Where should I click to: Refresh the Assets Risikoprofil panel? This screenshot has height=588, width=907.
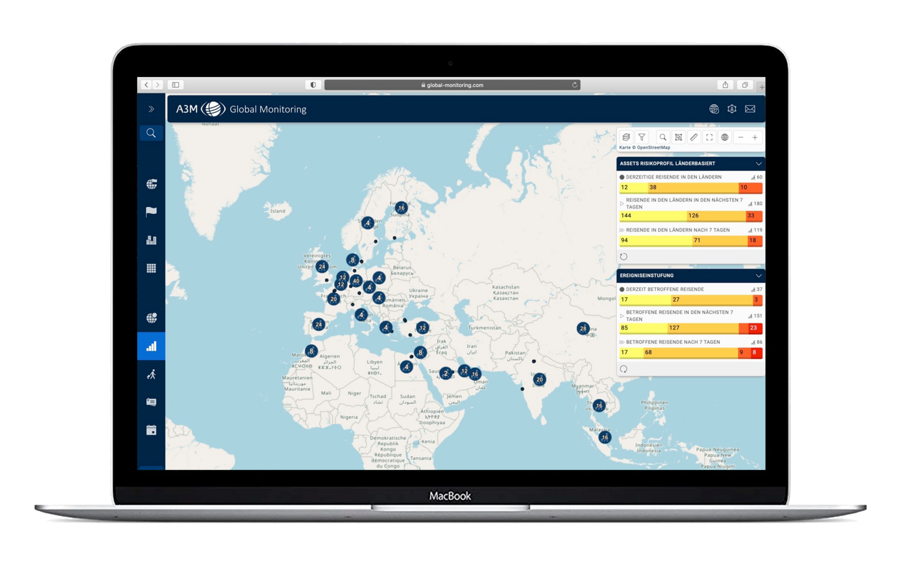pyautogui.click(x=624, y=257)
